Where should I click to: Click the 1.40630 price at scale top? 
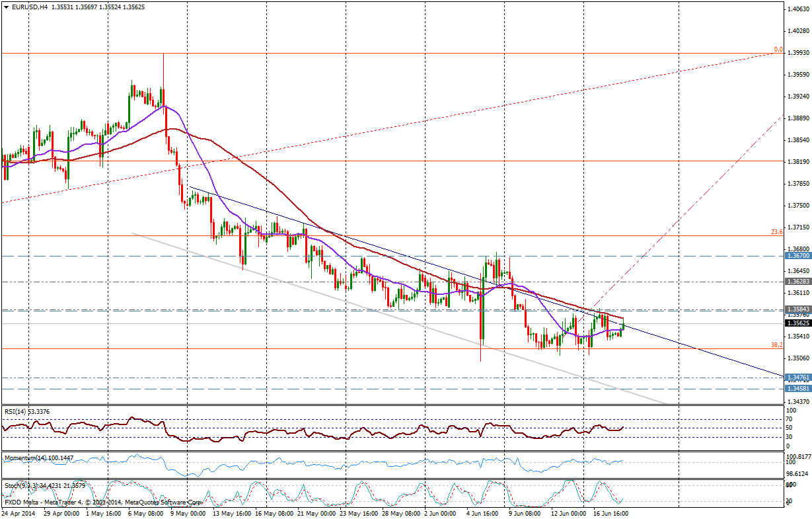[798, 9]
